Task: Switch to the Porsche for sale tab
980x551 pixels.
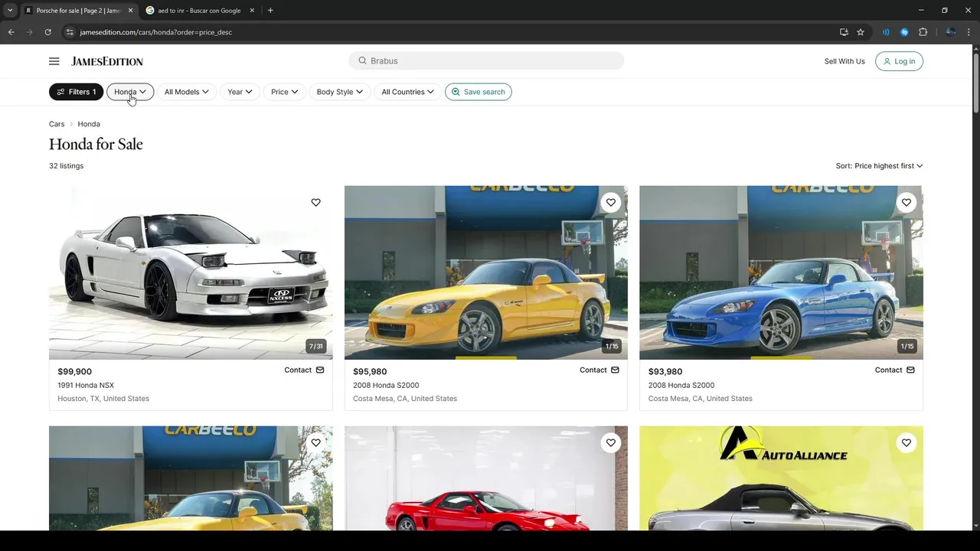Action: click(79, 11)
